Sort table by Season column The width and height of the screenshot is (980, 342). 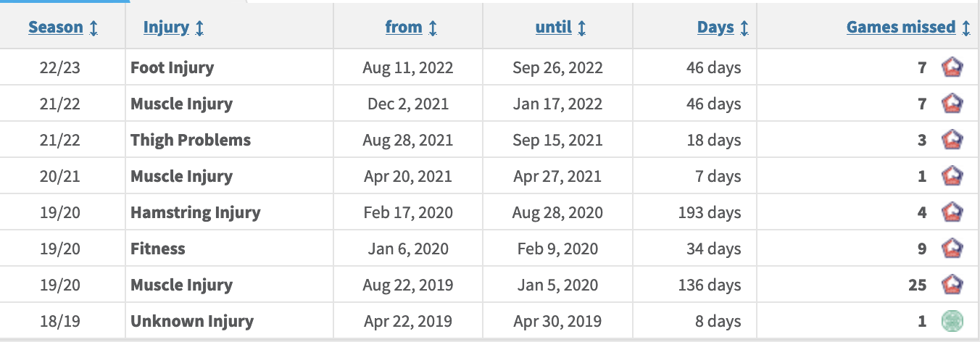click(x=56, y=28)
